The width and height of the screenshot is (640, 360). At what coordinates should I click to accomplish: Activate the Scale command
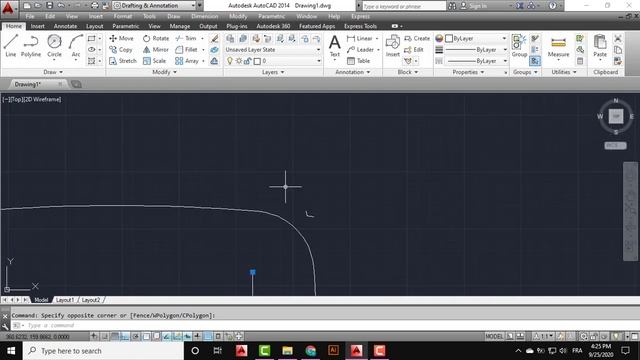154,61
